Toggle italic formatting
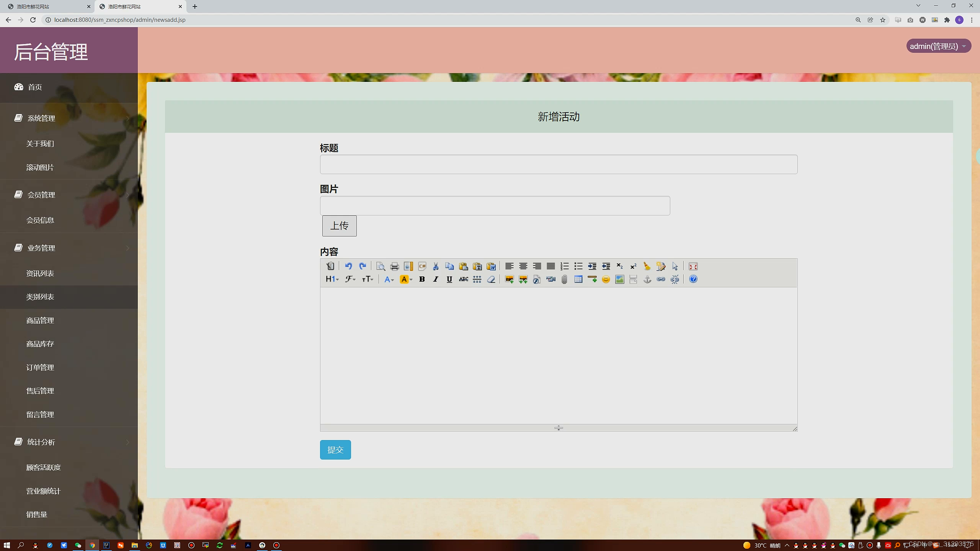 pyautogui.click(x=436, y=279)
